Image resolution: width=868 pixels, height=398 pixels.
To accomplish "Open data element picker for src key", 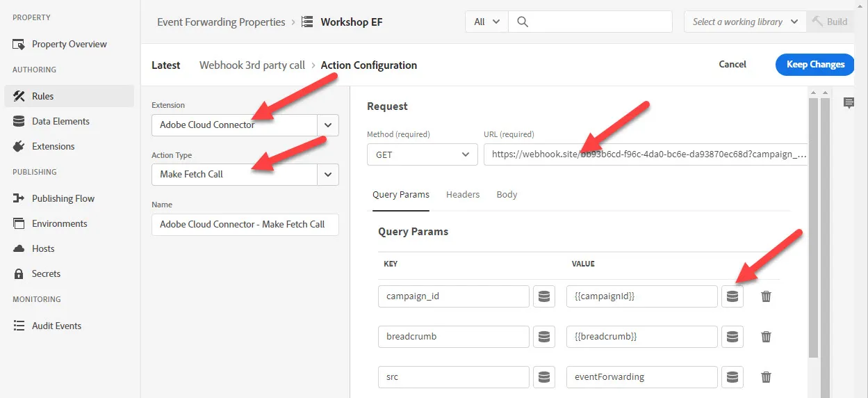I will coord(544,377).
